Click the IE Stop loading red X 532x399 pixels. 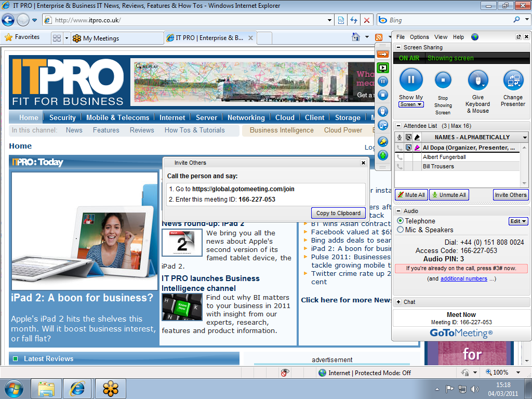367,20
